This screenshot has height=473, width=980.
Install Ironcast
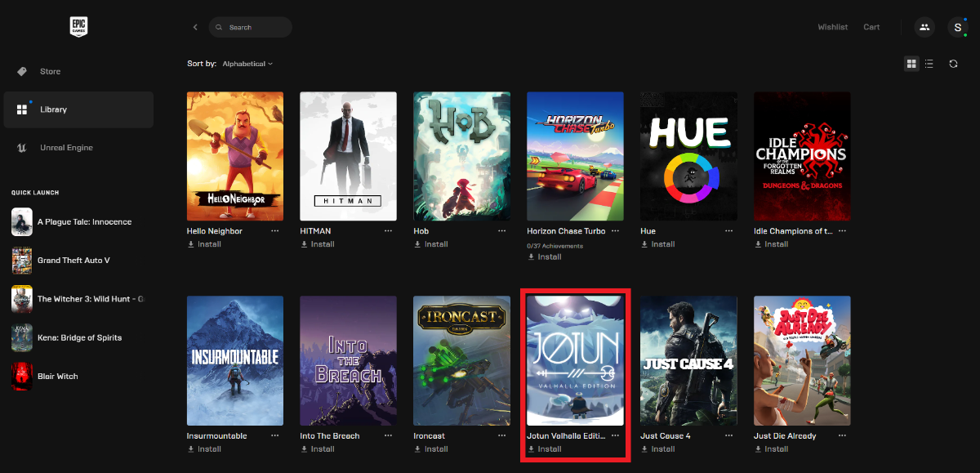point(431,448)
